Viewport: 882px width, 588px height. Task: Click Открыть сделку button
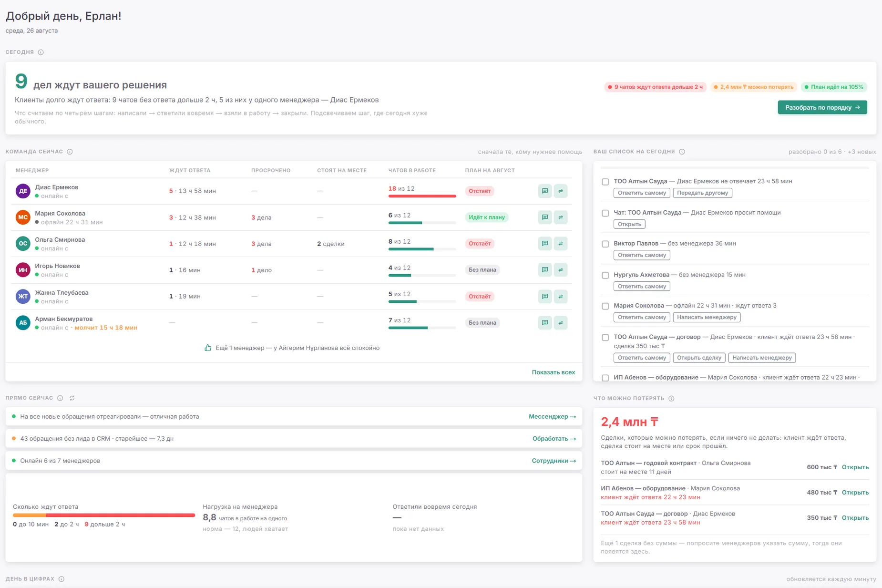[699, 358]
